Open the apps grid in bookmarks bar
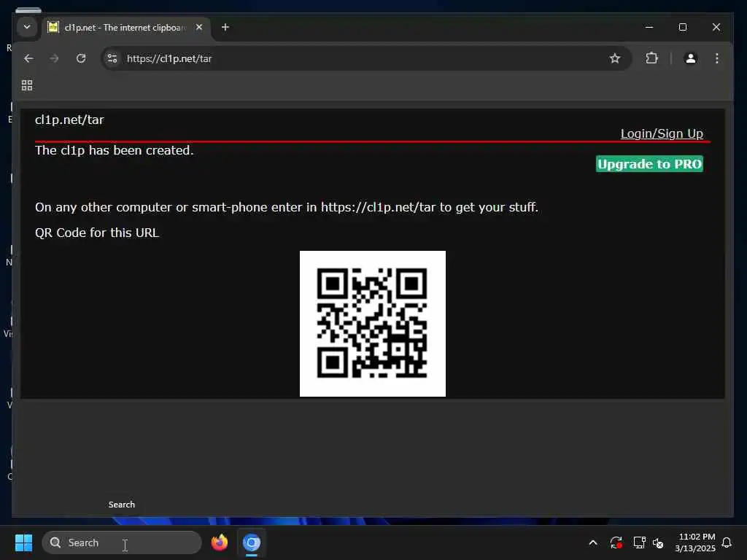 (x=27, y=85)
